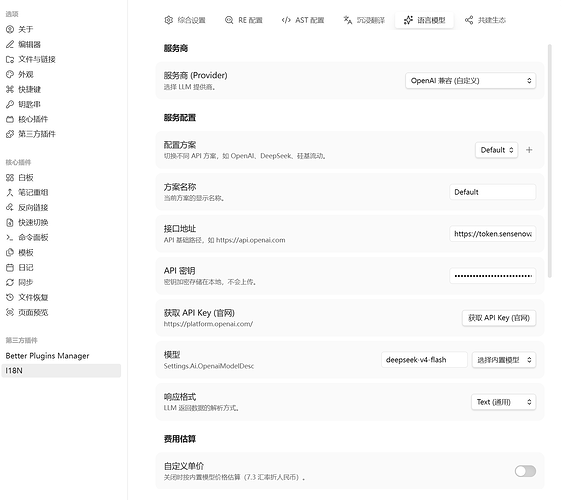Click the 文件恢复 history icon
This screenshot has width=562, height=500.
pyautogui.click(x=10, y=297)
